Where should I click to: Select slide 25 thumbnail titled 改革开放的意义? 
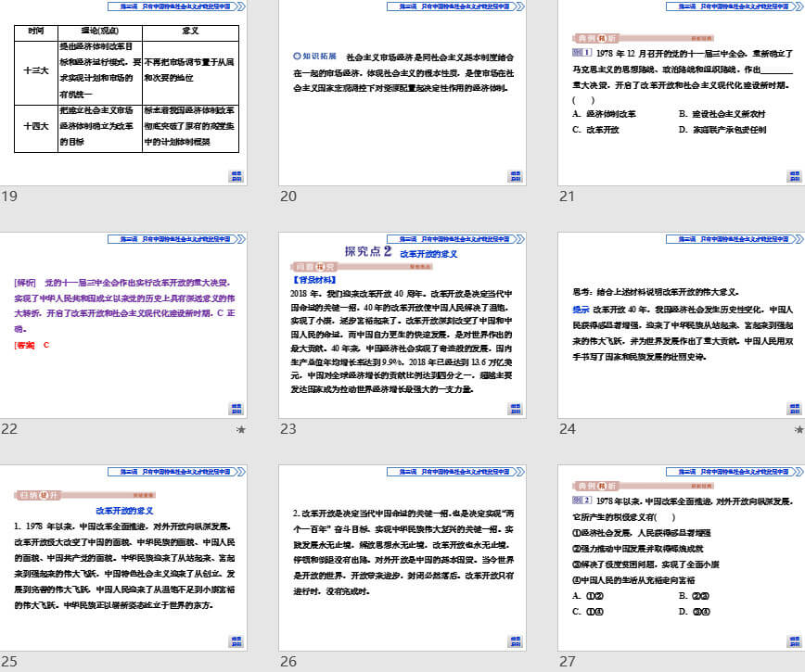[x=123, y=558]
